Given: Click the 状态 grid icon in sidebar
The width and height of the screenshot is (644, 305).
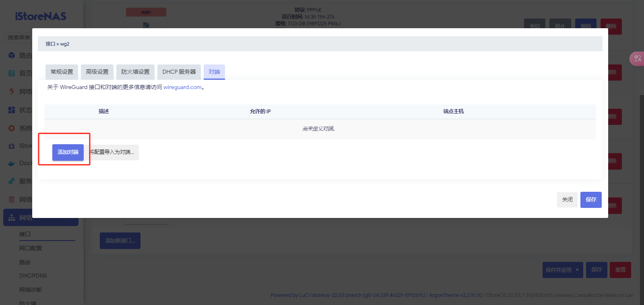Looking at the screenshot, I should click(12, 110).
